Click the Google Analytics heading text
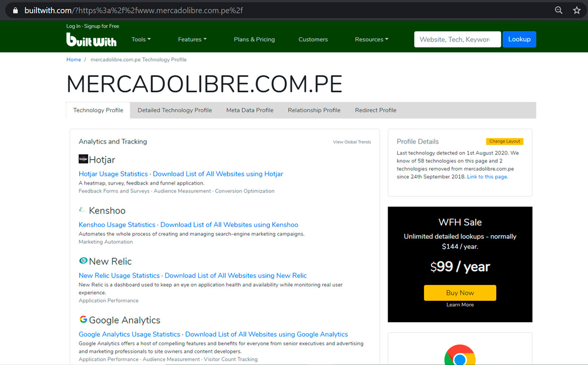The width and height of the screenshot is (588, 365). pyautogui.click(x=124, y=320)
